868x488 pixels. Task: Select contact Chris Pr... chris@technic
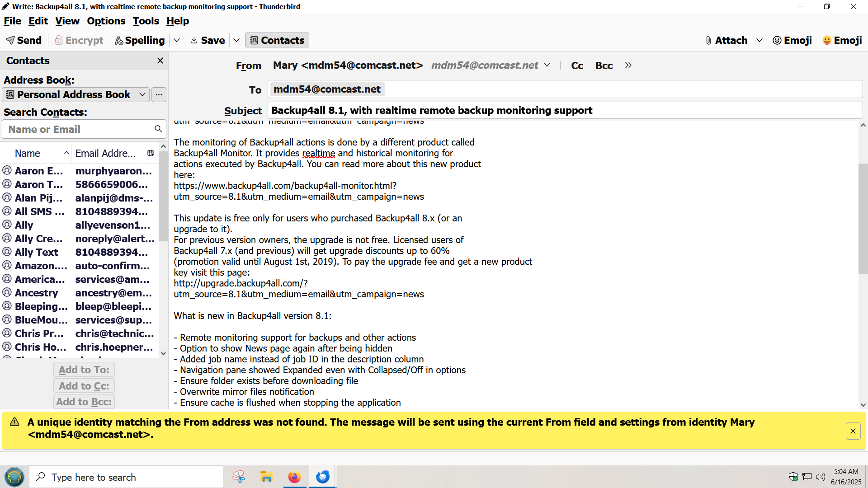(79, 333)
